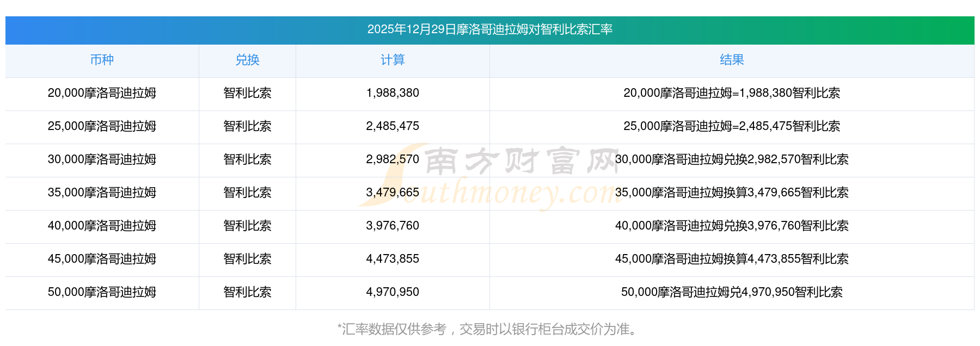
Task: Click result 30,000摩洛哥迪拉姆兑换2,982,570智利比索
Action: pos(732,159)
